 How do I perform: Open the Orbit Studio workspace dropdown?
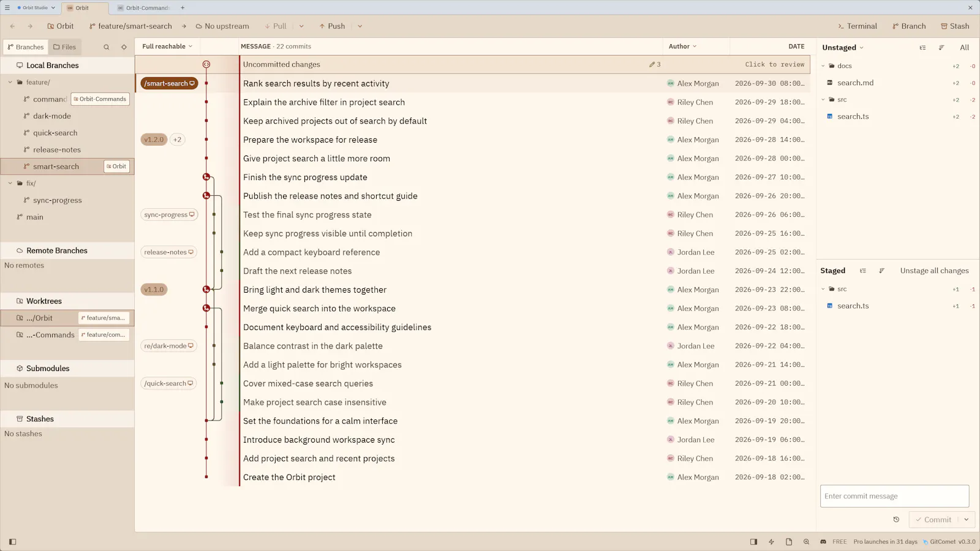(36, 8)
